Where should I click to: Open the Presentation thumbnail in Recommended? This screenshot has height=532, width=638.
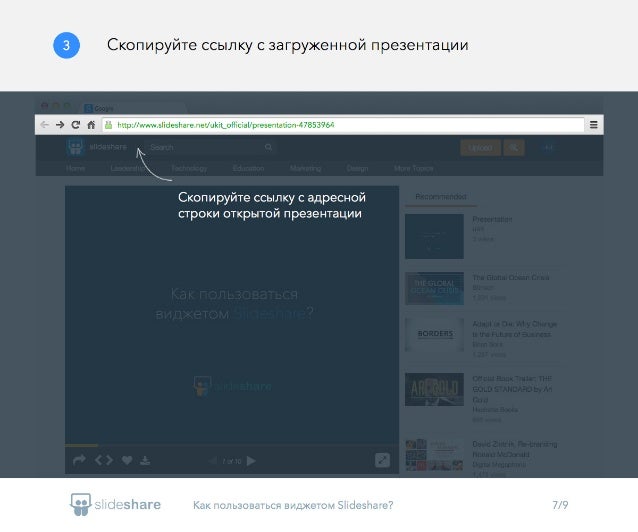(434, 236)
